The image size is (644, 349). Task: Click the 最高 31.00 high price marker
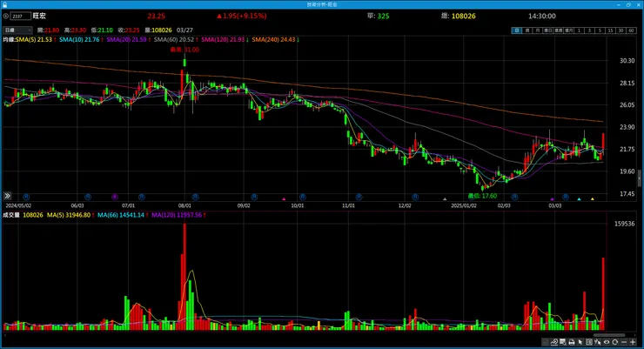(184, 50)
